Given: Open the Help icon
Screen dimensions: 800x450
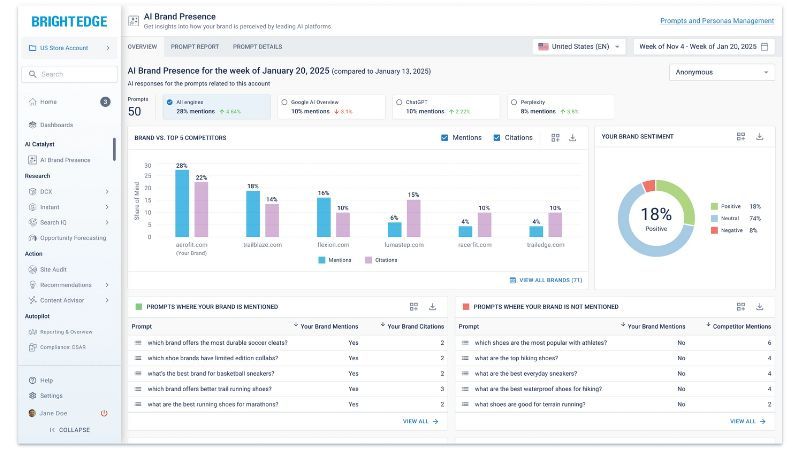Looking at the screenshot, I should pos(33,381).
